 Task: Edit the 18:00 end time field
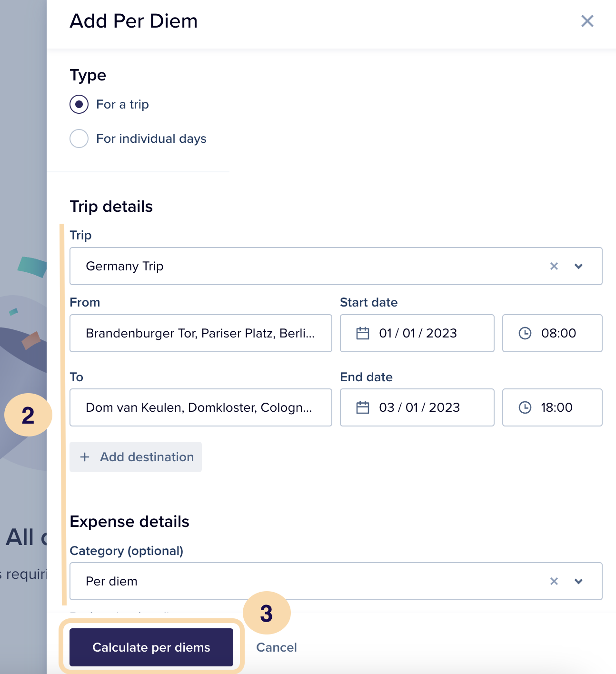point(556,407)
